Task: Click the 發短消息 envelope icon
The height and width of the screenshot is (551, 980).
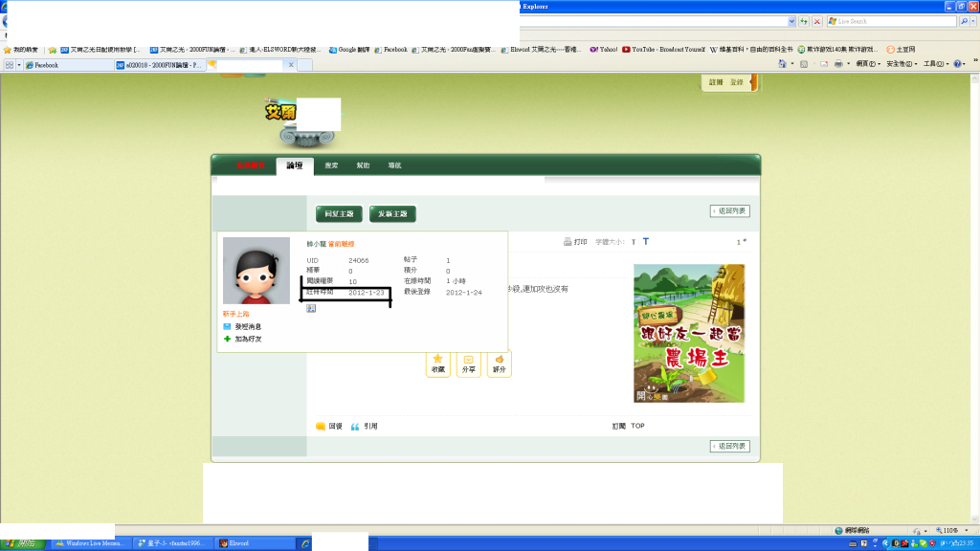Action: tap(227, 326)
